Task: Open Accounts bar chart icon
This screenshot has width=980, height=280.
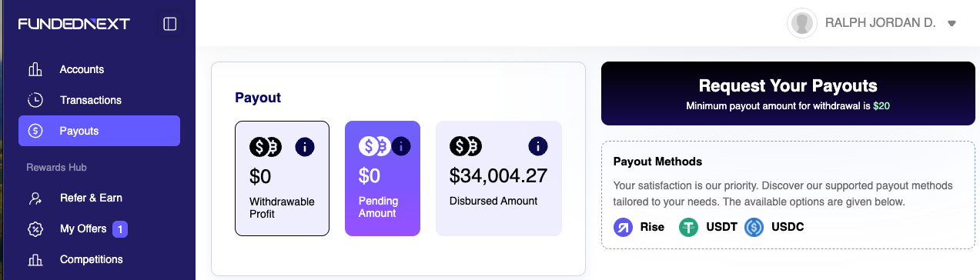Action: coord(35,69)
